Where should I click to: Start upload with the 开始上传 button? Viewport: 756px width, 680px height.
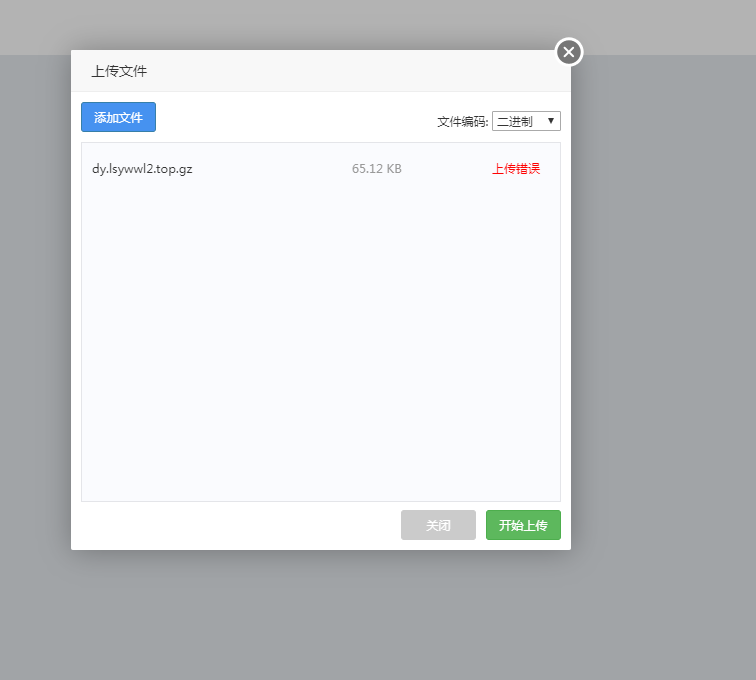click(523, 525)
